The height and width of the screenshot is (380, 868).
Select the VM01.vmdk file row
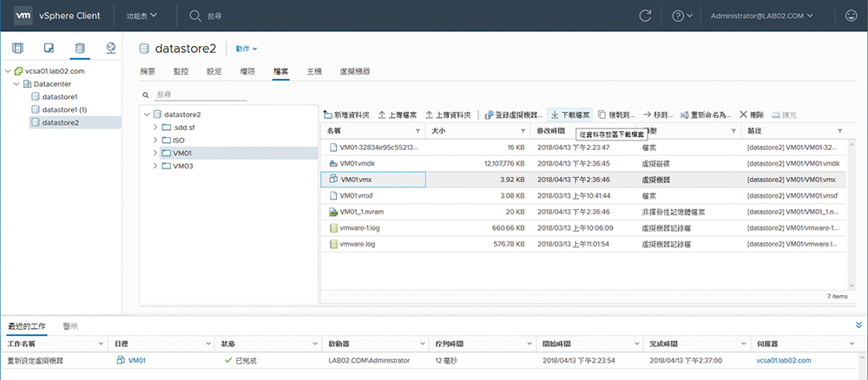(583, 164)
